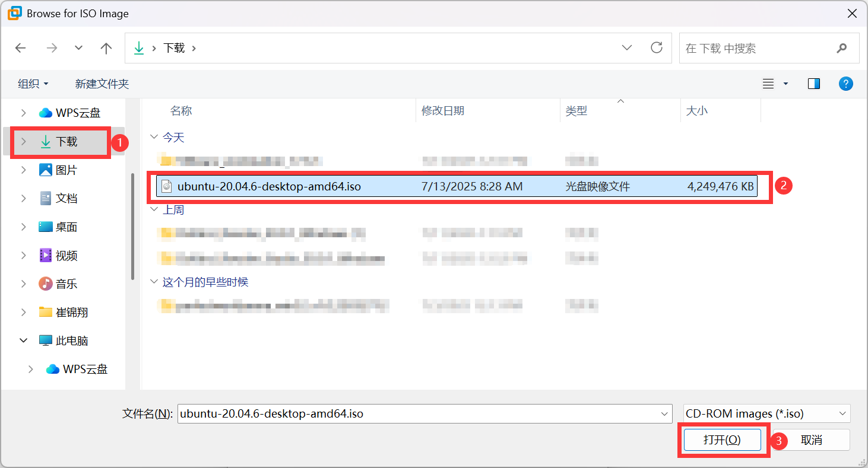
Task: Expand the address bar history dropdown
Action: click(626, 48)
